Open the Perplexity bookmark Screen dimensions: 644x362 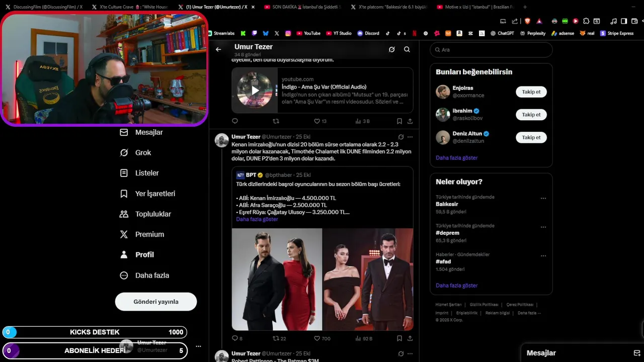533,33
